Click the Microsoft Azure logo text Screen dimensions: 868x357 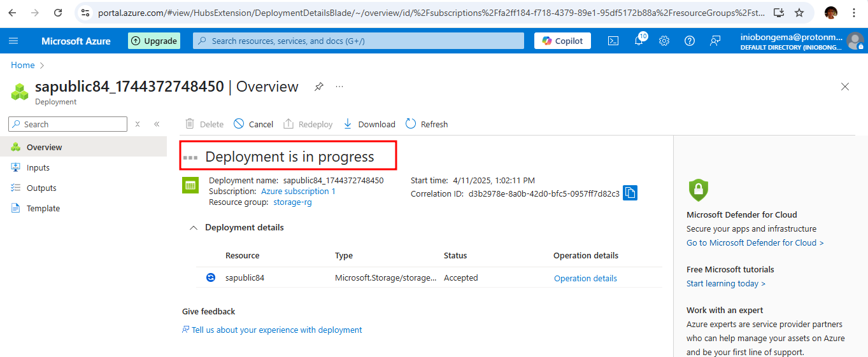(x=76, y=41)
